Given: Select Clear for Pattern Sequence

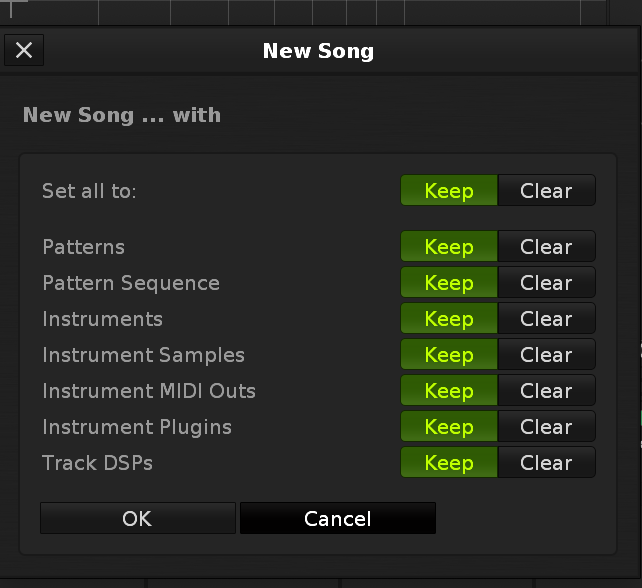Looking at the screenshot, I should point(546,283).
